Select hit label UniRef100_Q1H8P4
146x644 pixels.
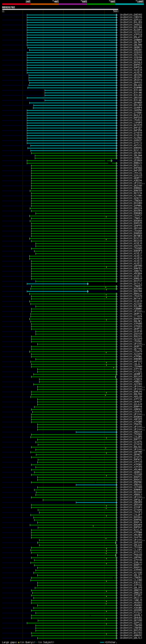pyautogui.click(x=131, y=108)
